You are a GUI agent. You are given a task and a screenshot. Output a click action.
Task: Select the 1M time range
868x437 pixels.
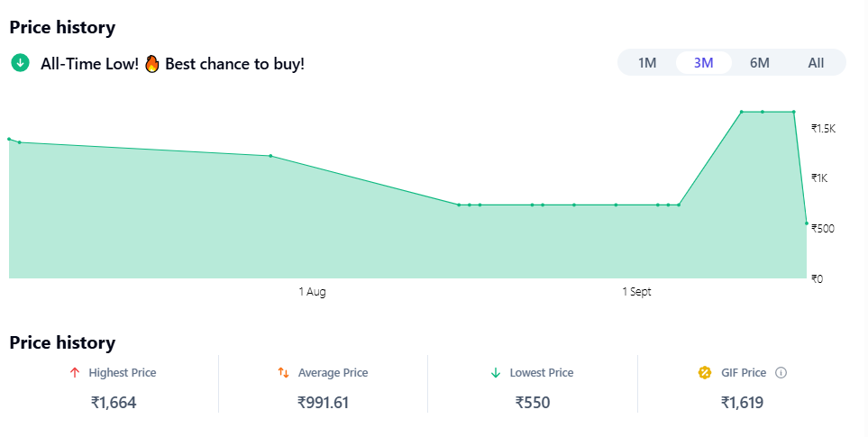click(647, 63)
